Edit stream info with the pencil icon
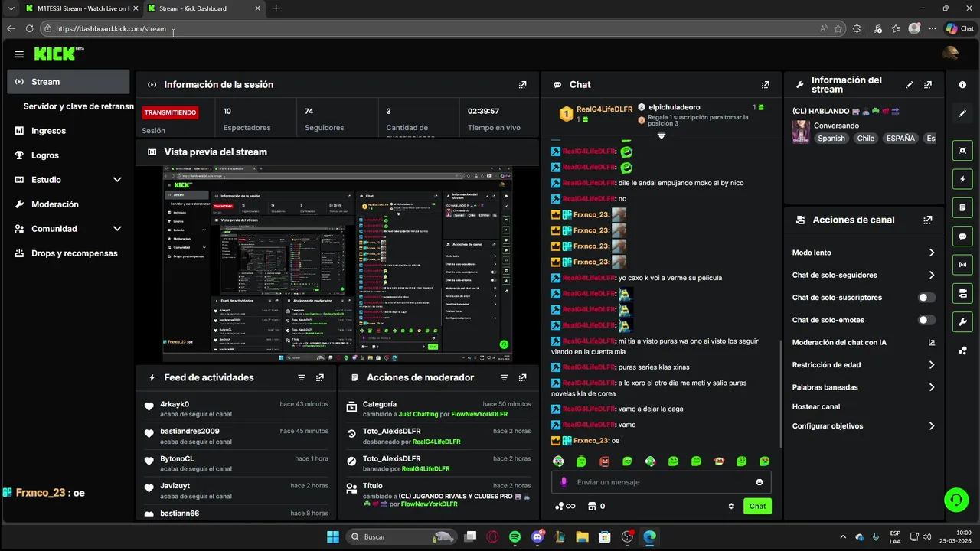The image size is (980, 551). point(910,85)
